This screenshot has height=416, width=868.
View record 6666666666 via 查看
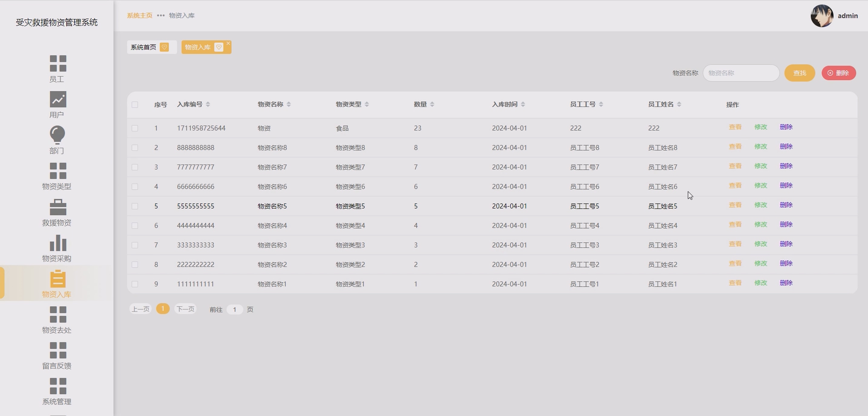(735, 185)
